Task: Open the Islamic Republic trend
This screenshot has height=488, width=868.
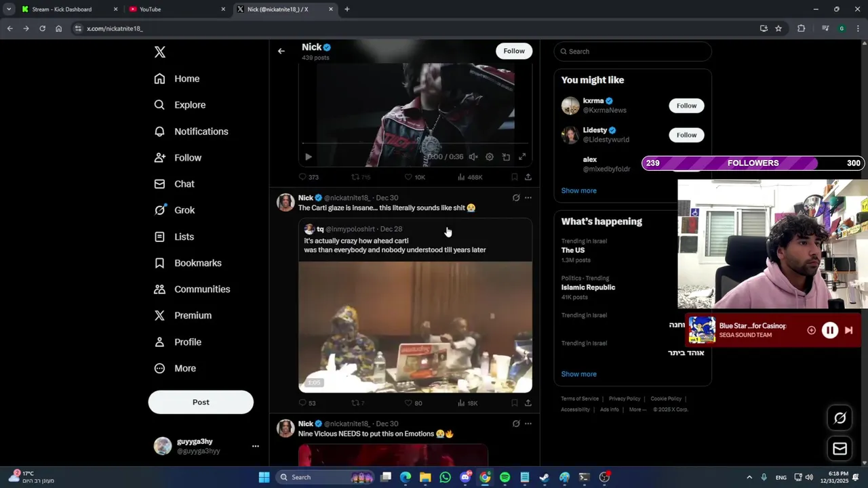Action: point(588,287)
